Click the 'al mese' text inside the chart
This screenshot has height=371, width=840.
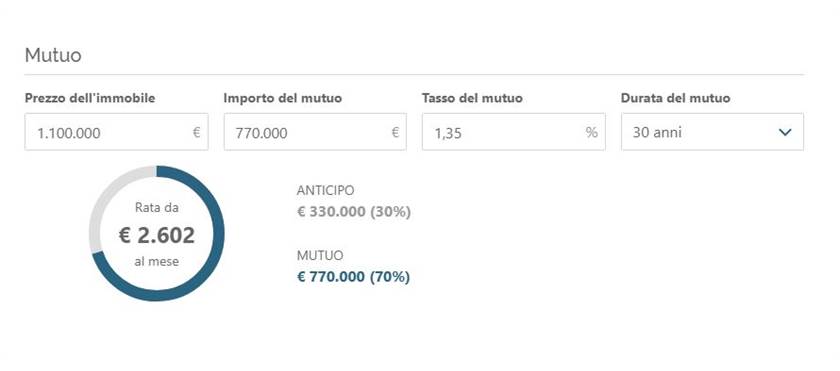pyautogui.click(x=156, y=262)
